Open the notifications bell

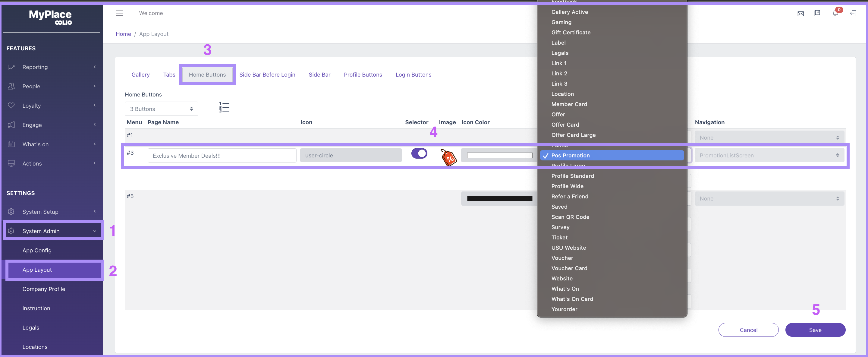pos(835,13)
